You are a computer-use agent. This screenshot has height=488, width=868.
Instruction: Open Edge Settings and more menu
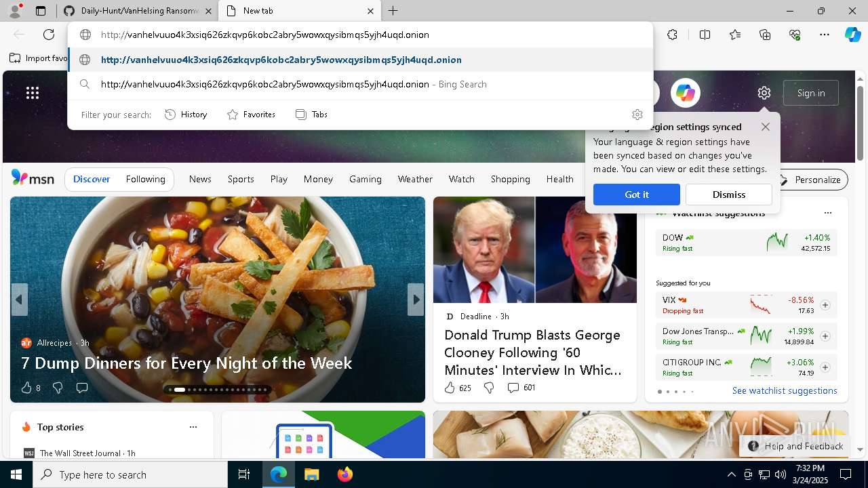coord(825,35)
